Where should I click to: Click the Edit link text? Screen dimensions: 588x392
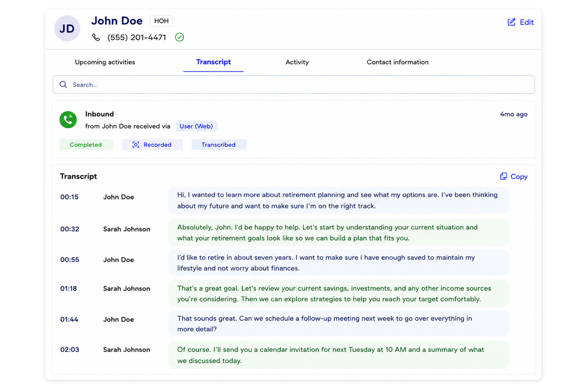pyautogui.click(x=527, y=22)
